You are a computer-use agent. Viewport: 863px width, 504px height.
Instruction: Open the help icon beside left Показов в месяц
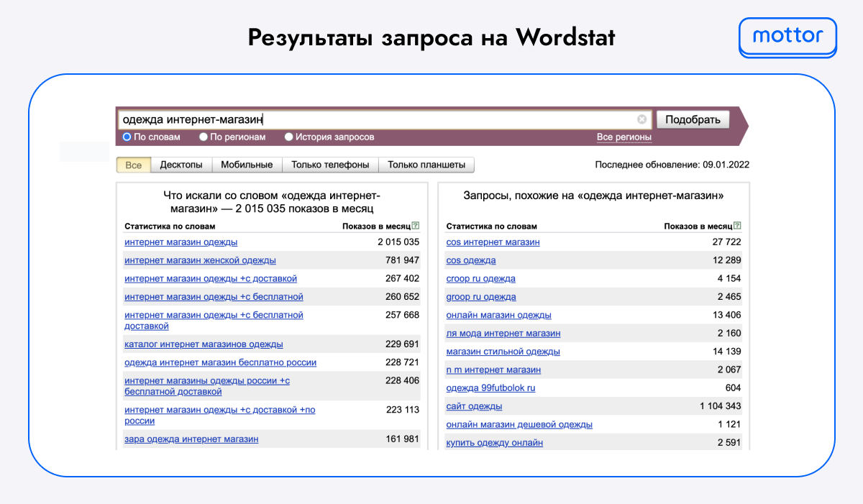pyautogui.click(x=416, y=226)
